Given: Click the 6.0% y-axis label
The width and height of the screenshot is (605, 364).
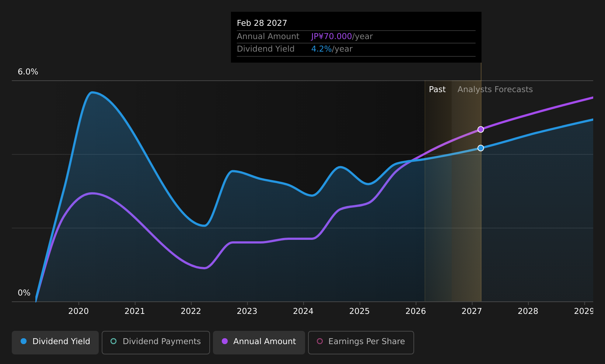Looking at the screenshot, I should pos(28,72).
